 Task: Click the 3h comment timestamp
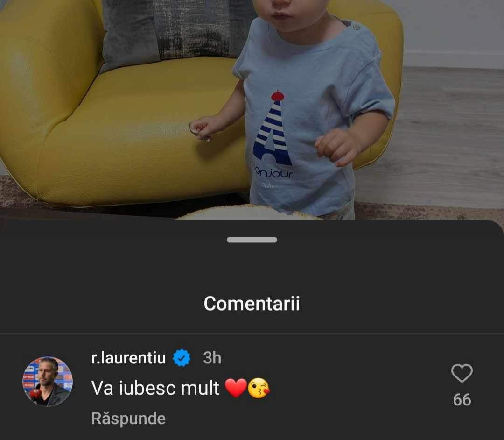point(212,358)
